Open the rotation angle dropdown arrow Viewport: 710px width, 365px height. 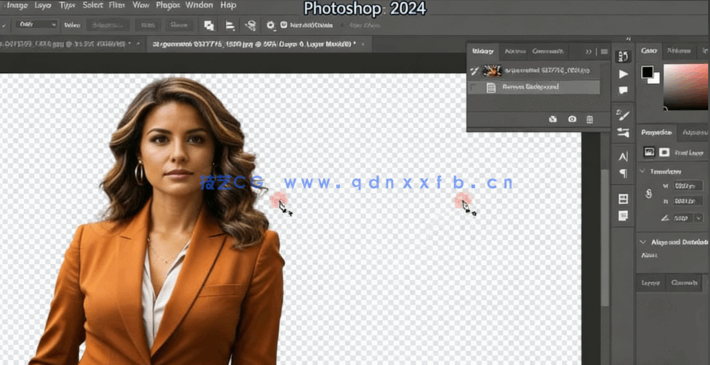698,218
